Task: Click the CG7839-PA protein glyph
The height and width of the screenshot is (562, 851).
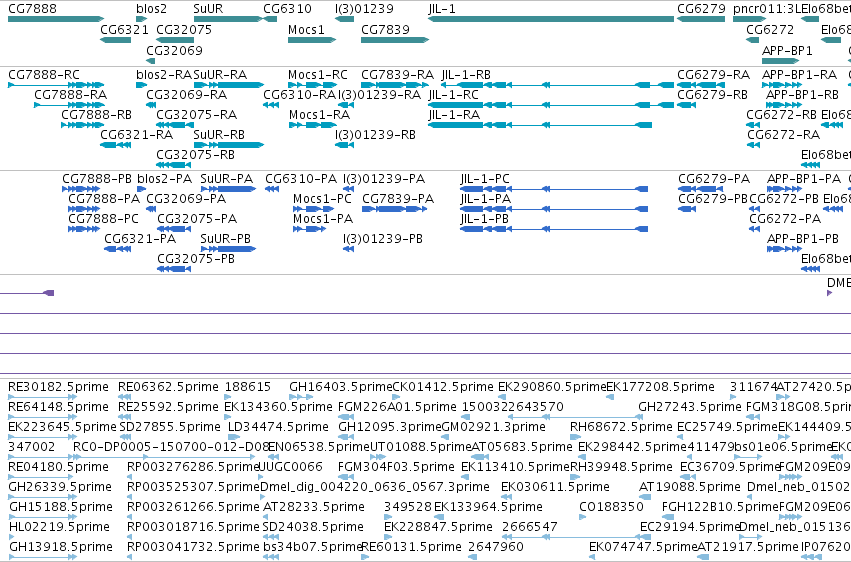Action: click(x=395, y=209)
